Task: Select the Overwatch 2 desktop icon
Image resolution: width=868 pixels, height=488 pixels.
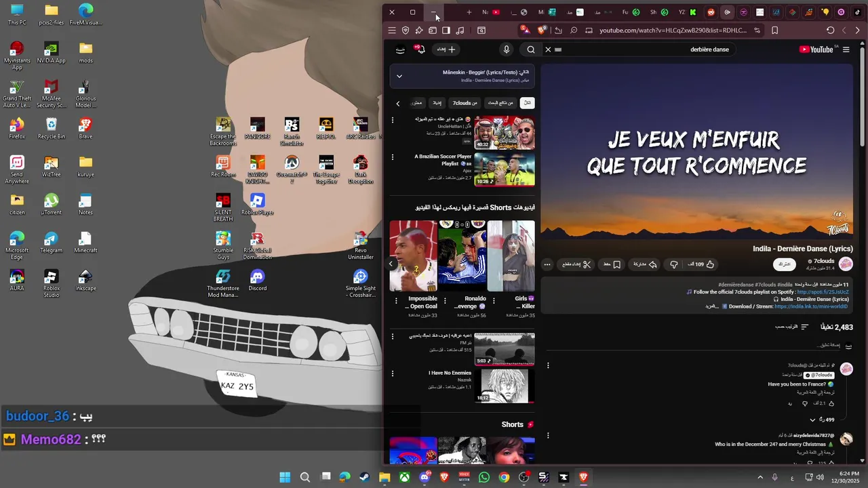Action: click(292, 170)
